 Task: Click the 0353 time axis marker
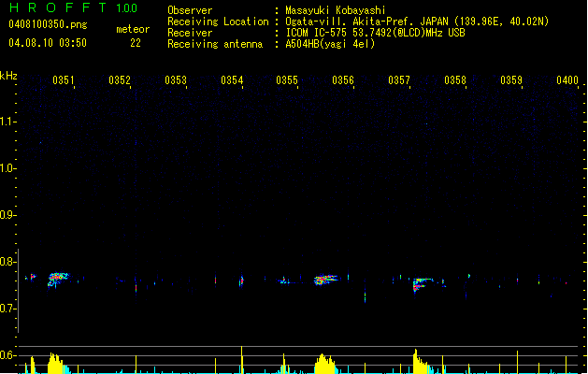[176, 80]
